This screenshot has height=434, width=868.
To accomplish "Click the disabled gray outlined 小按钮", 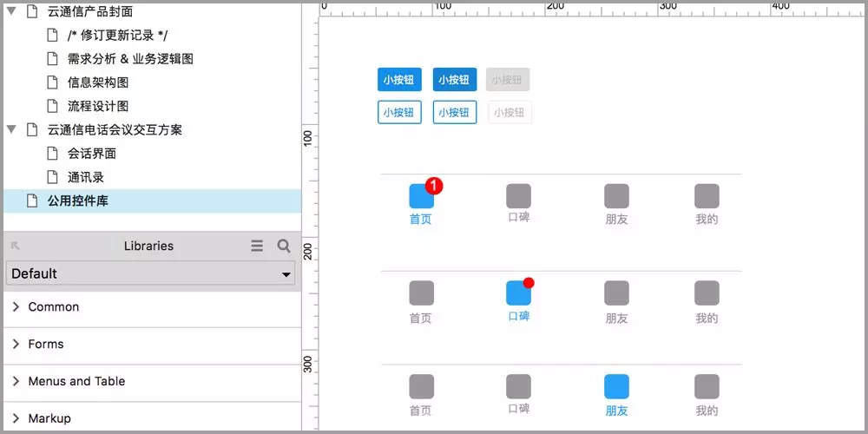I will [510, 112].
